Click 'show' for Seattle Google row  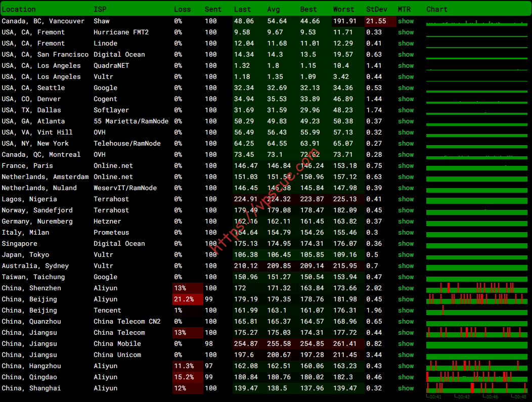406,88
